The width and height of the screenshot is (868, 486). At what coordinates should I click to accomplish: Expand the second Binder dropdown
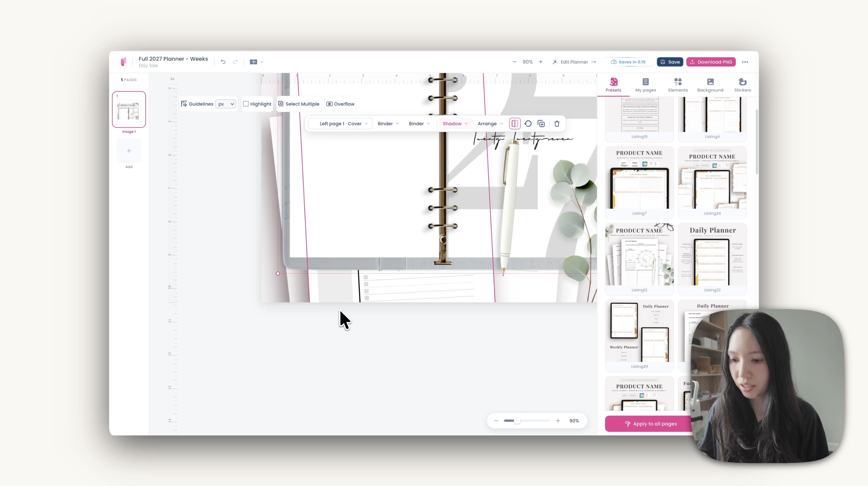(419, 124)
